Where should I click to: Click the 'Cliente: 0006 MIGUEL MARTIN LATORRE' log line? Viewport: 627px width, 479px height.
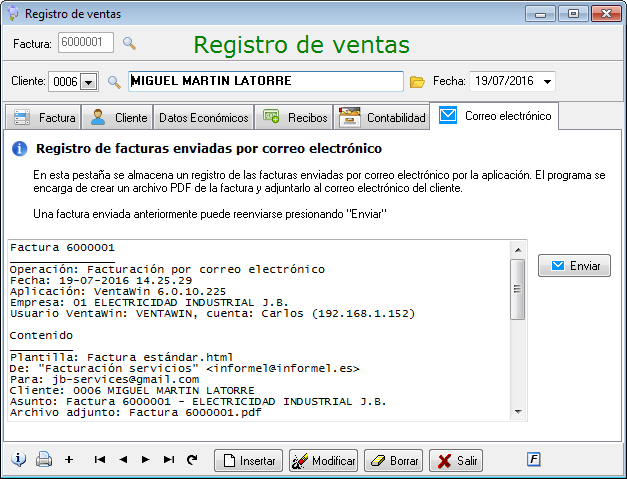coord(132,390)
